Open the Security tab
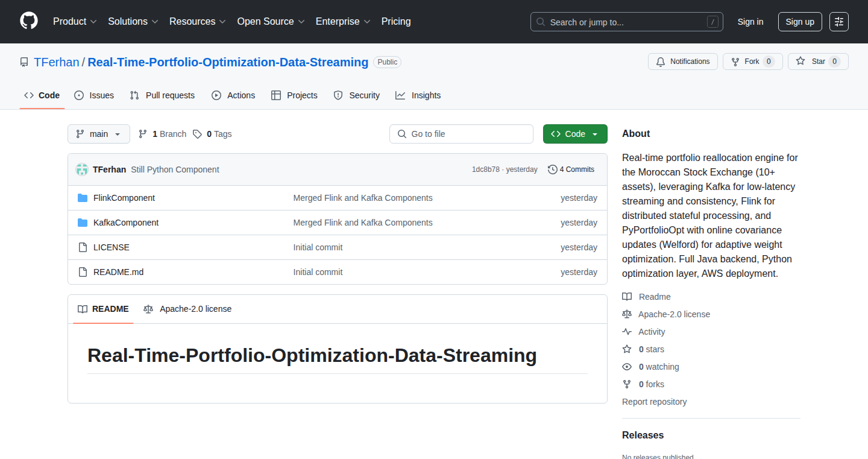 [357, 95]
